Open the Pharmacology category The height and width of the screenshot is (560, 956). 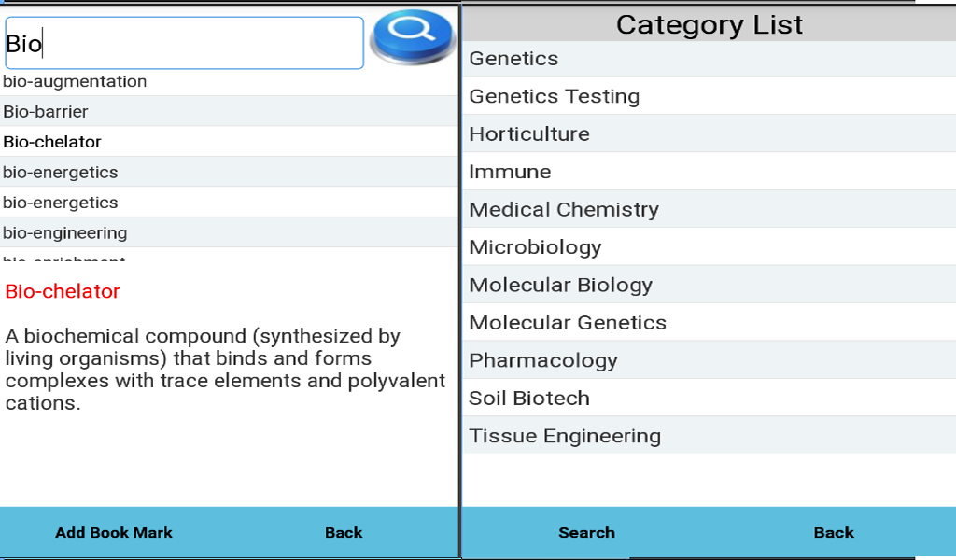click(545, 359)
